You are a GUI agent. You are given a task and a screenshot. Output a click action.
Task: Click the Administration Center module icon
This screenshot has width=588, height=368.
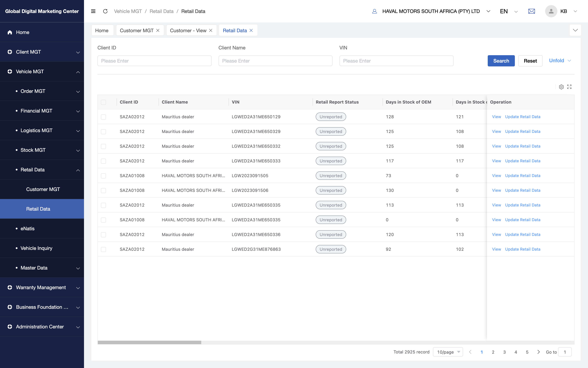click(x=10, y=327)
